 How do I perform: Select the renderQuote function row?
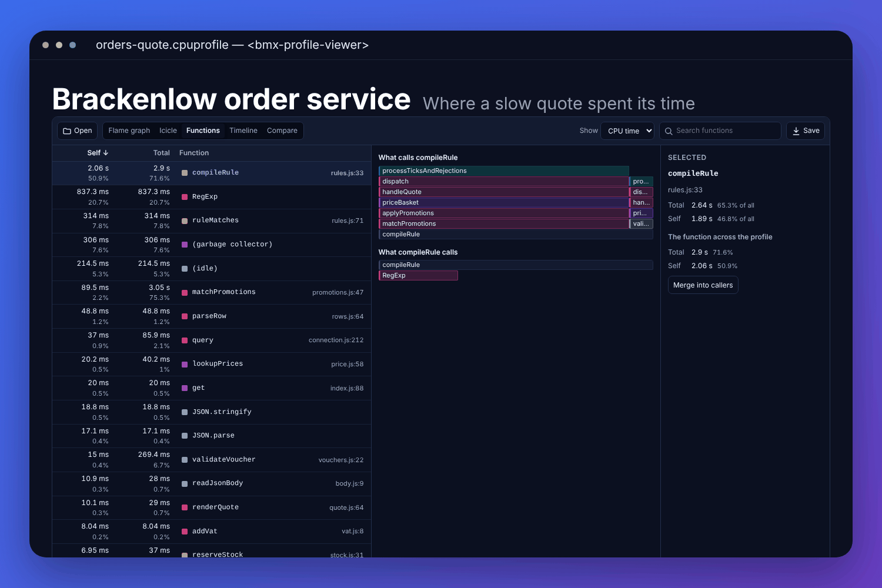click(212, 508)
